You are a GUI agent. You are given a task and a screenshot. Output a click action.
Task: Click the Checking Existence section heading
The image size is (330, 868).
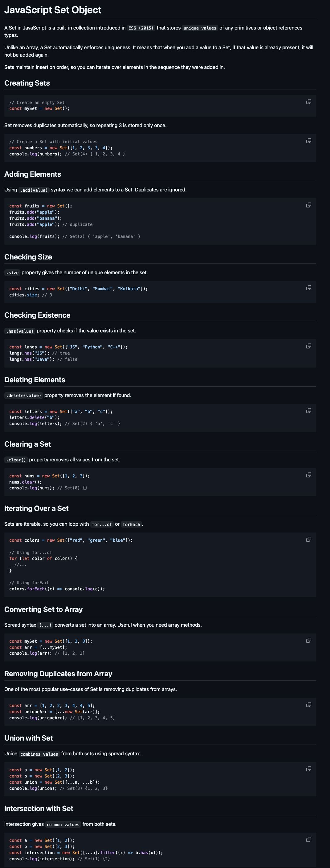(37, 315)
